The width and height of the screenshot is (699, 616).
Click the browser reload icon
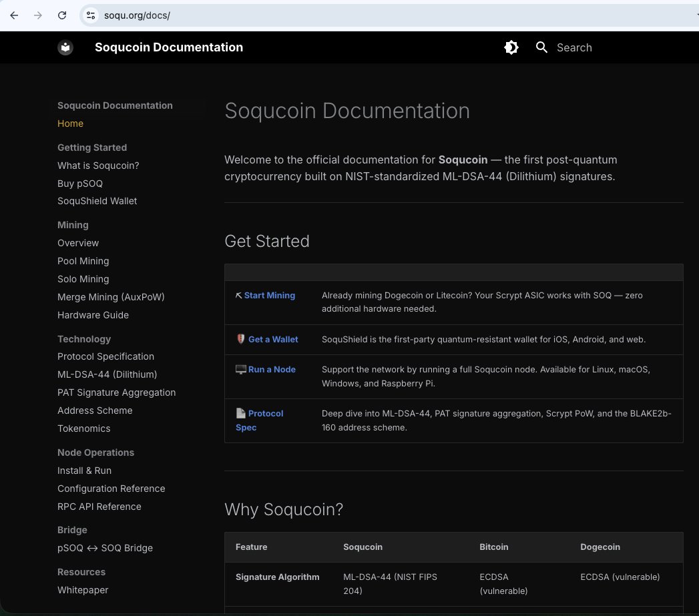click(61, 15)
